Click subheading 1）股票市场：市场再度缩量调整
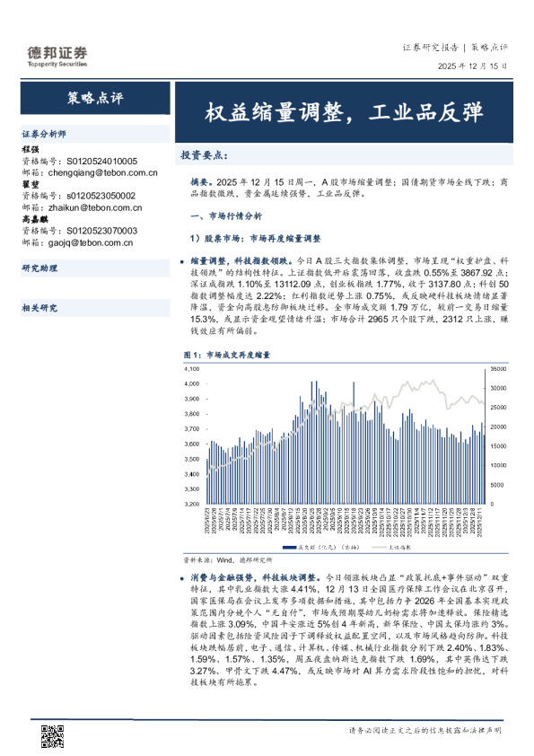This screenshot has width=534, height=756. 256,239
